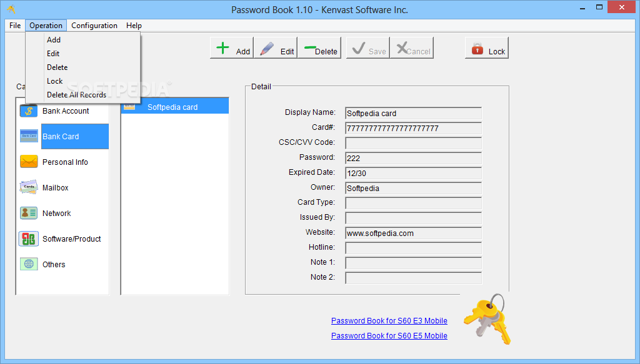The image size is (640, 364).
Task: Select the Mailbox category label
Action: click(56, 188)
